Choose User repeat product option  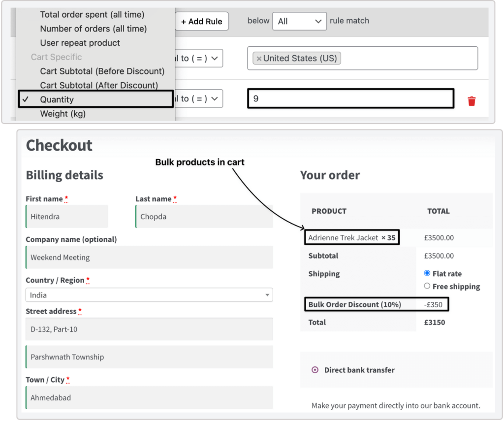click(x=80, y=43)
